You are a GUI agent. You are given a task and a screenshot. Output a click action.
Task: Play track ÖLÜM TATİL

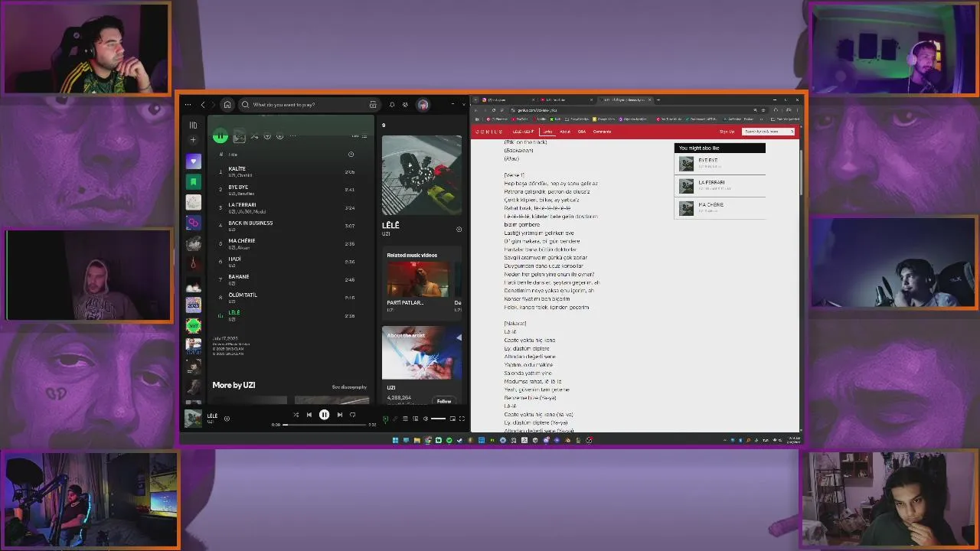point(291,298)
